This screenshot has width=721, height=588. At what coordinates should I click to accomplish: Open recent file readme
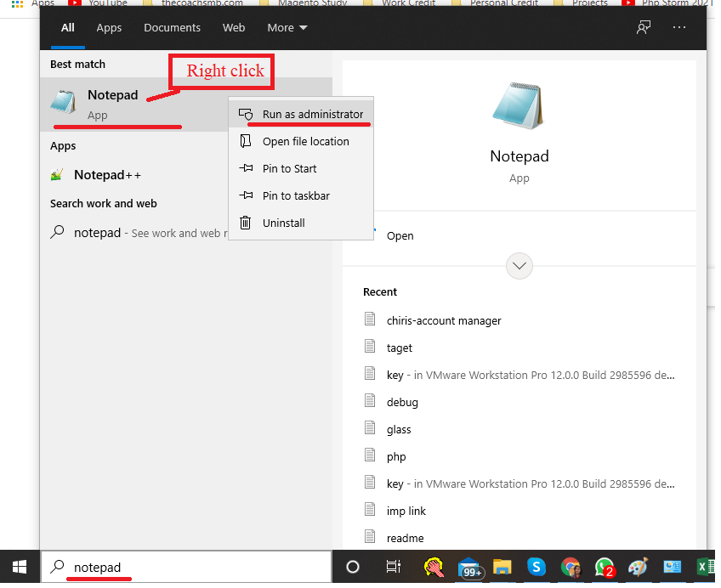pos(405,539)
